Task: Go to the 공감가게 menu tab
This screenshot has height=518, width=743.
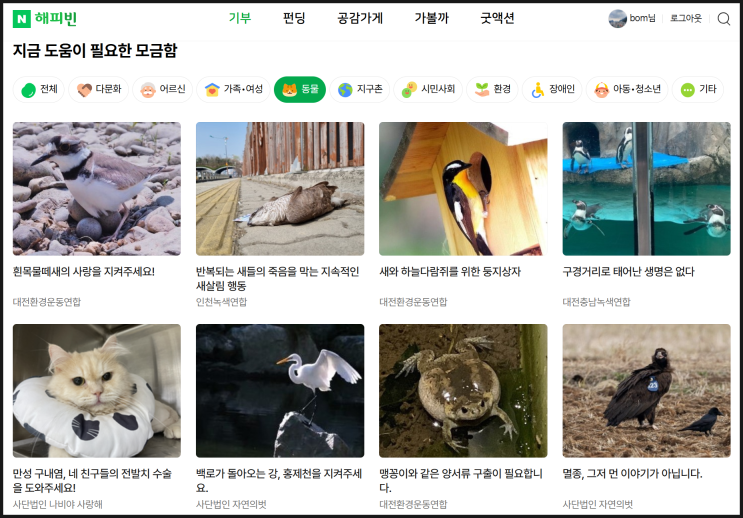Action: [360, 18]
